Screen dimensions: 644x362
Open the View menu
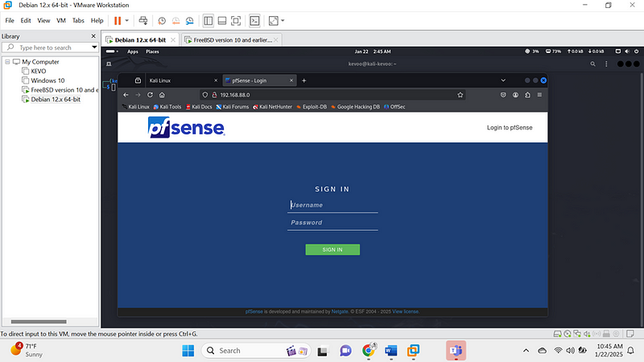pos(43,21)
